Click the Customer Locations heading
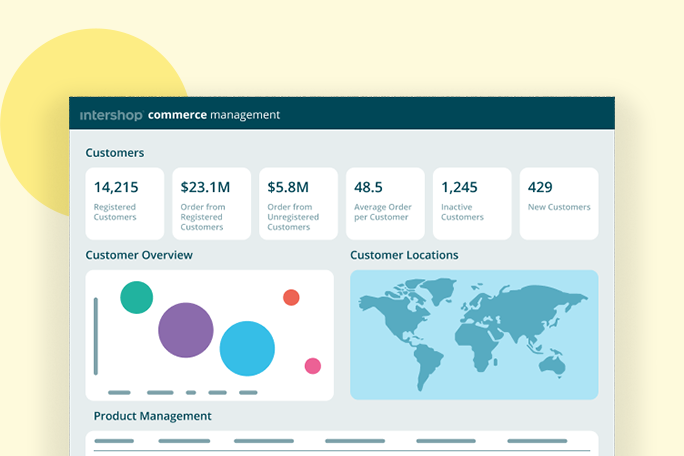 [x=404, y=255]
